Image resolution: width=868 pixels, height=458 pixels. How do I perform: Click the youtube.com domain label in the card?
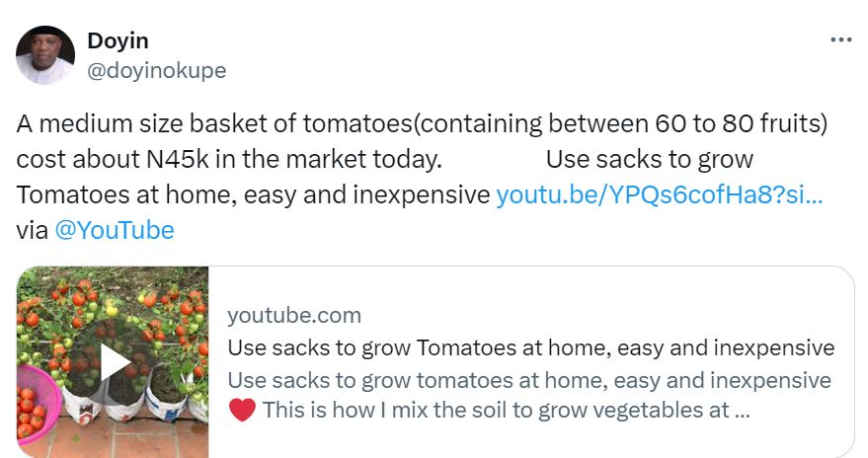[x=294, y=315]
